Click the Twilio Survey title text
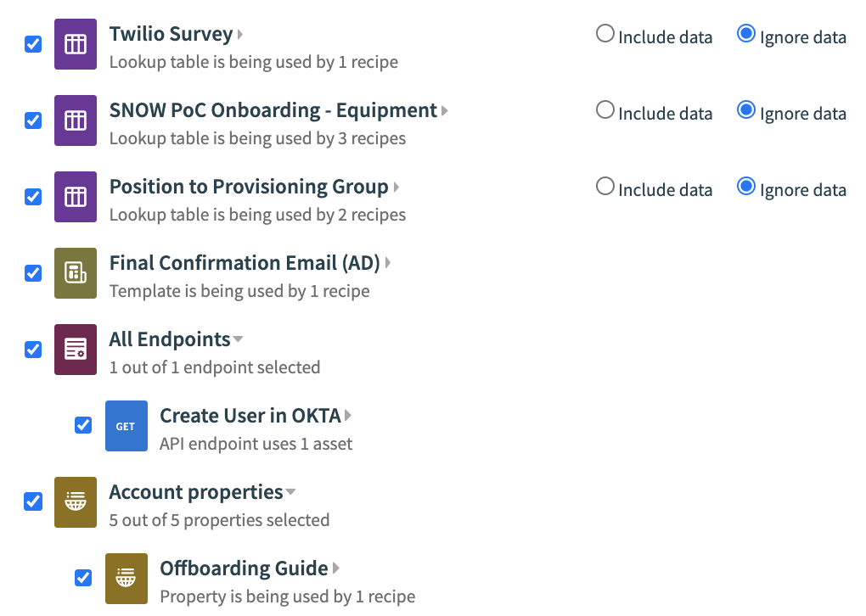866x616 pixels. point(170,34)
